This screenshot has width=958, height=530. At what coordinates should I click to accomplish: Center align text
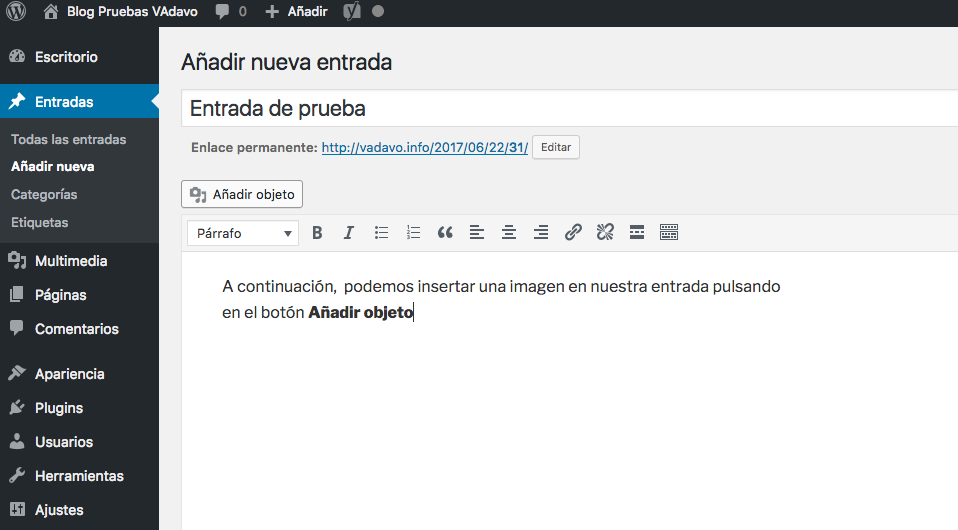click(x=509, y=233)
